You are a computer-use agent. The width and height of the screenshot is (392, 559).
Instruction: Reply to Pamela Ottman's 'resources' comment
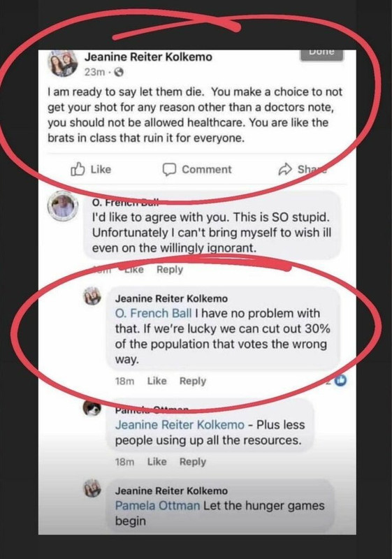193,462
